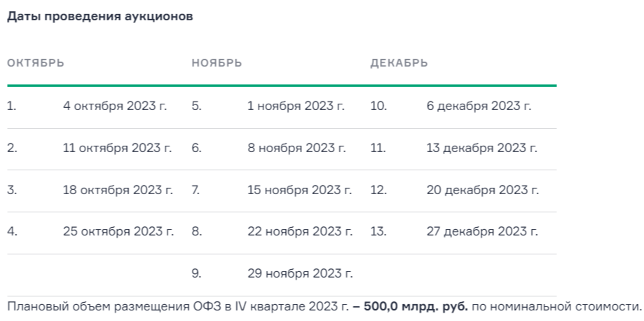Click the date 22 ноября 2023 г.
This screenshot has width=644, height=321.
point(300,232)
